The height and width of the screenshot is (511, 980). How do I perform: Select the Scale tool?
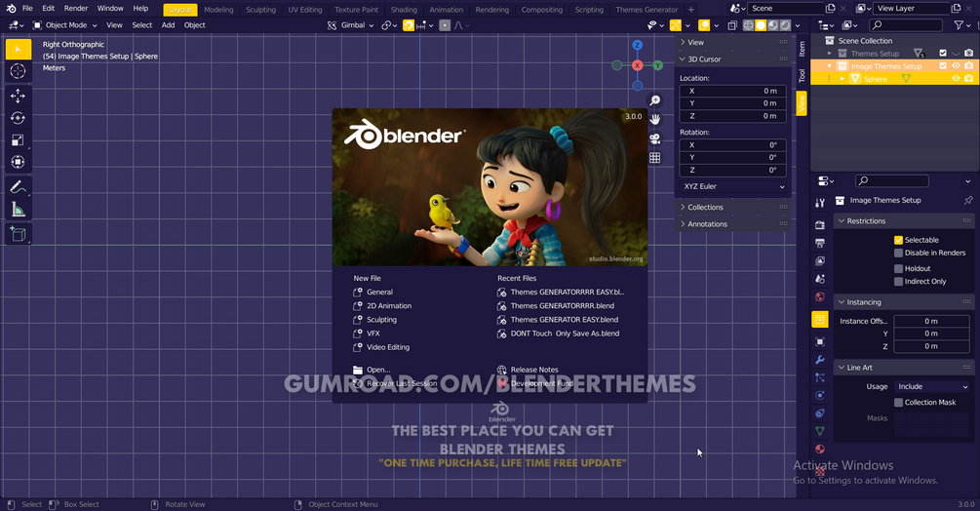(19, 139)
